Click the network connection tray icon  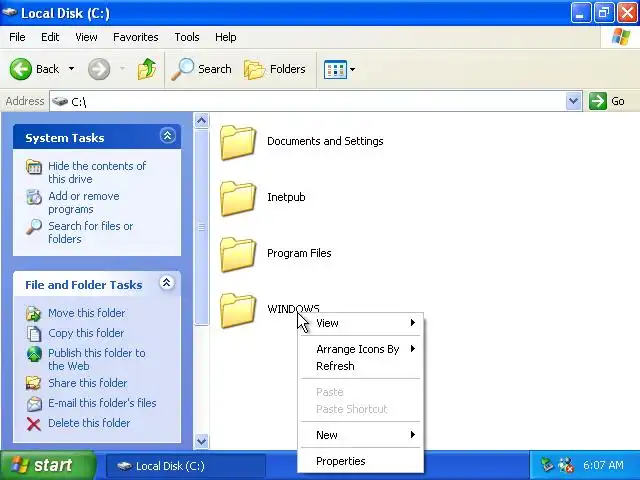(547, 465)
